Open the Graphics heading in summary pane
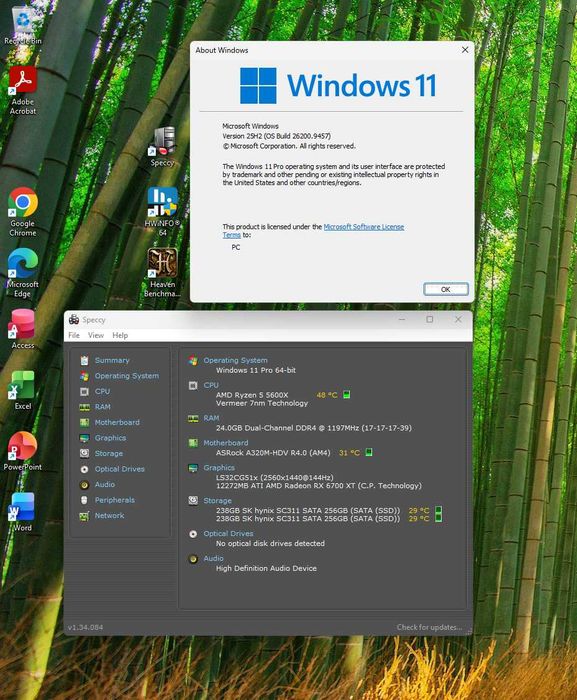 219,468
